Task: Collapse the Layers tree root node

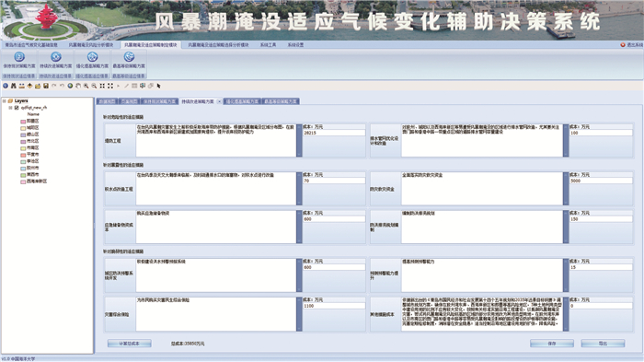Action: (x=5, y=100)
